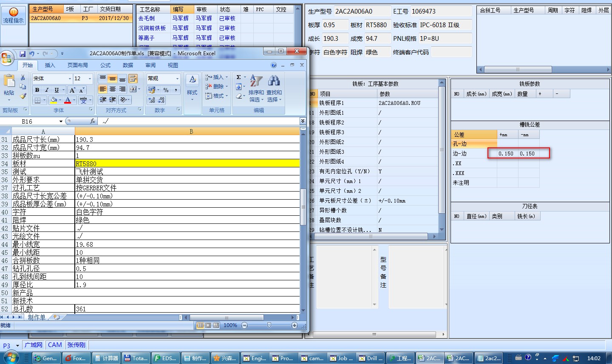Select the 制作单 sheet tab
Viewport: 612px width, 364px height.
coord(37,317)
